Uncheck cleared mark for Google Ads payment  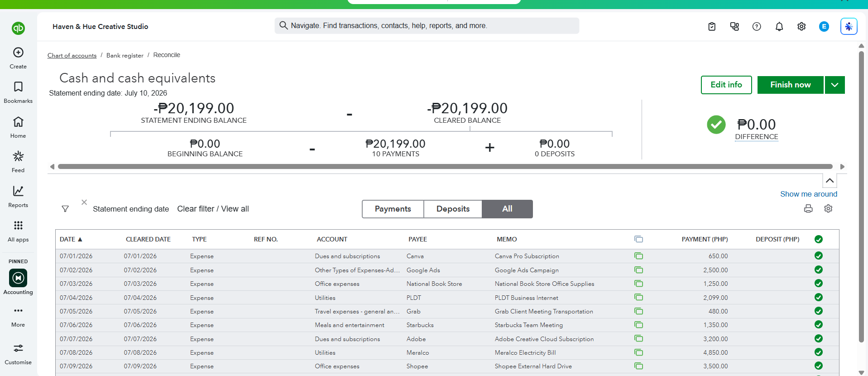pos(819,270)
